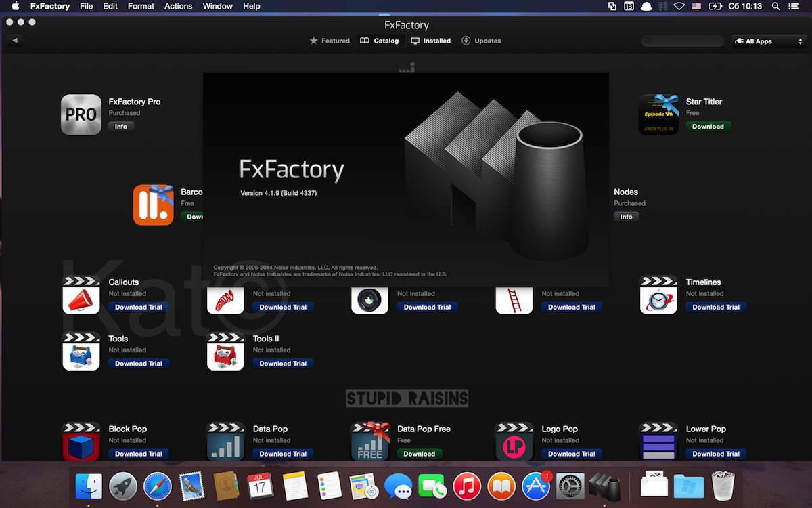Viewport: 812px width, 508px height.
Task: Click Info button under Nodes
Action: coord(626,217)
